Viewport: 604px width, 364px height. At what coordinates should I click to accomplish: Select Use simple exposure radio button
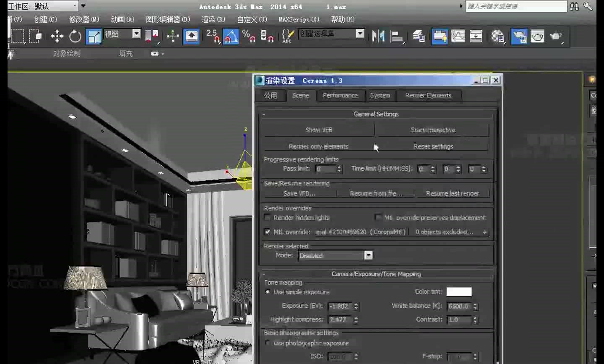click(268, 291)
